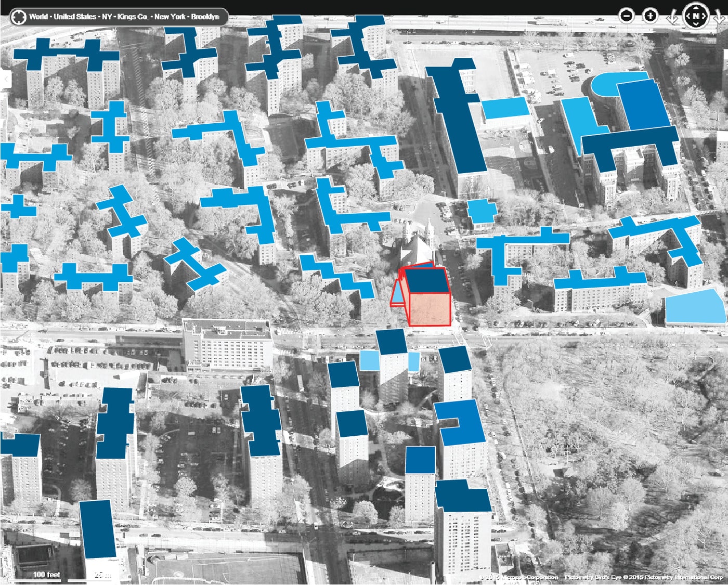Screen dimensions: 728x585
Task: Rotate view with the left curved arrow
Action: tap(672, 18)
